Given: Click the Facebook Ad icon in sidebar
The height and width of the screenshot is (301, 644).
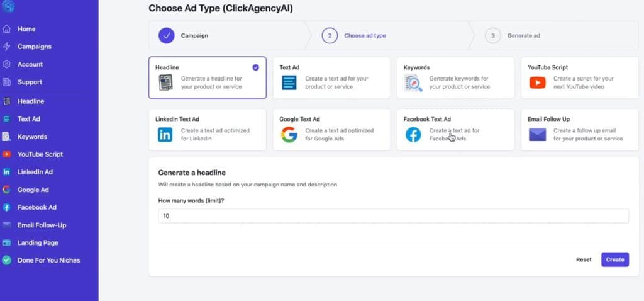Looking at the screenshot, I should 6,207.
